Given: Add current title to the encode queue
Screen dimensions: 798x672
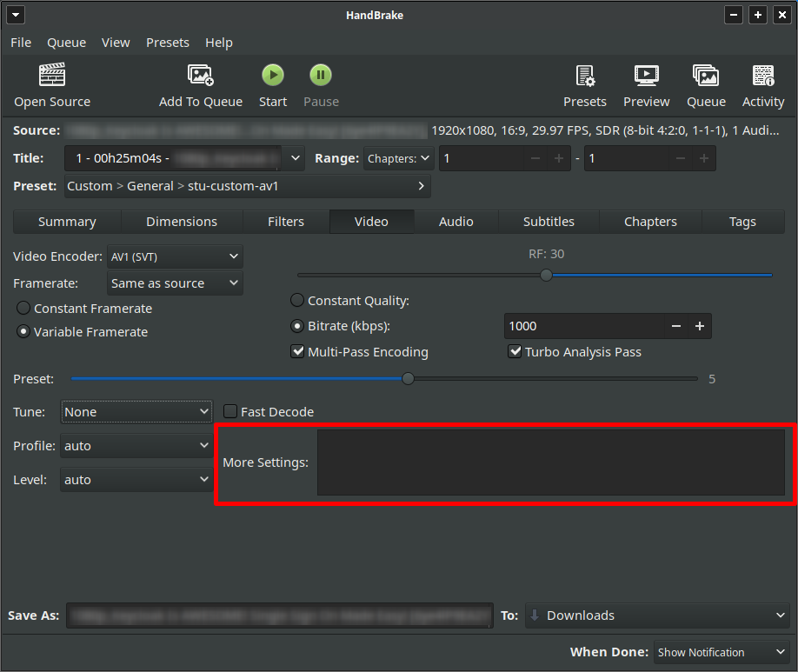Looking at the screenshot, I should [201, 84].
